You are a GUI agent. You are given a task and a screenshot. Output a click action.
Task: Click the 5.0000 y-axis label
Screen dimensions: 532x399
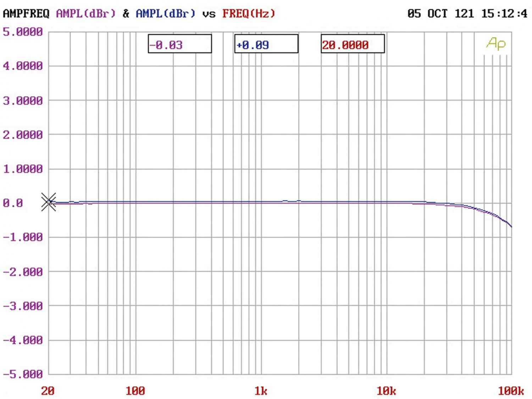pos(23,32)
